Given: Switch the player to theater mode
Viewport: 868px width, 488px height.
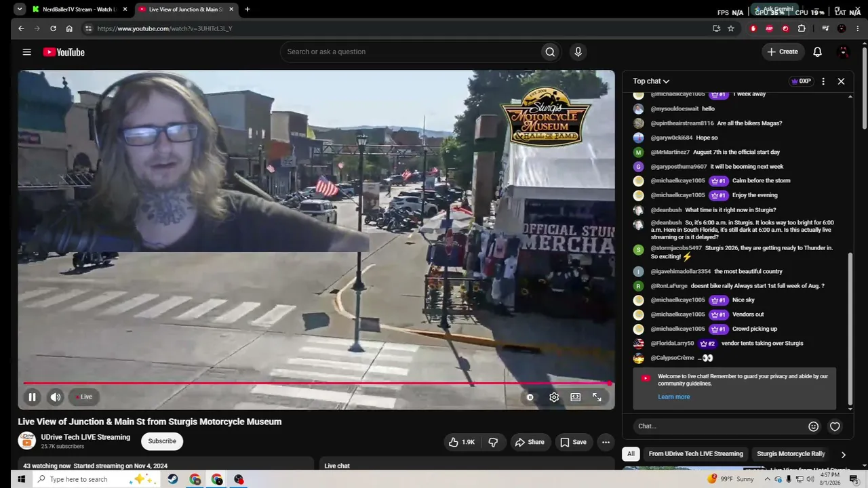Looking at the screenshot, I should pos(575,397).
